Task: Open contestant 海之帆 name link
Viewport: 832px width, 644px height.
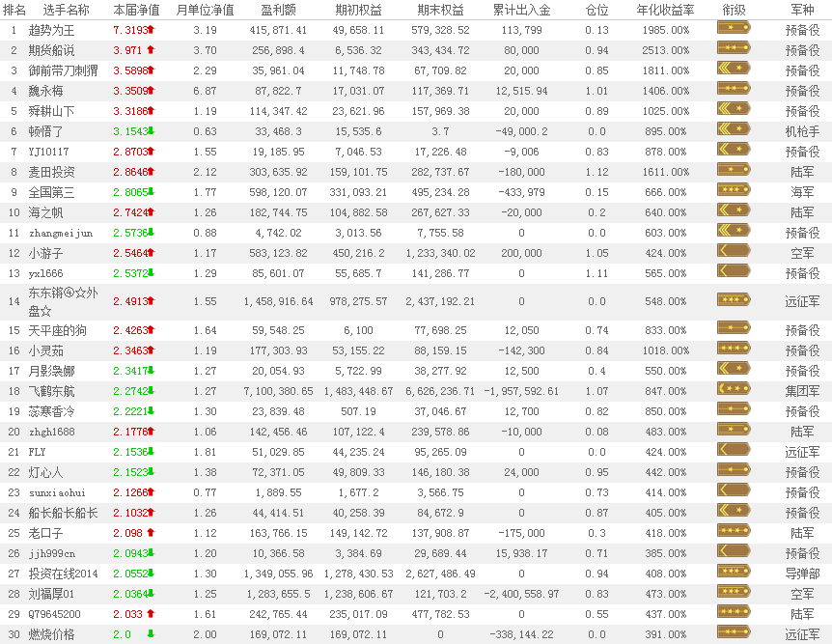Action: pos(45,213)
